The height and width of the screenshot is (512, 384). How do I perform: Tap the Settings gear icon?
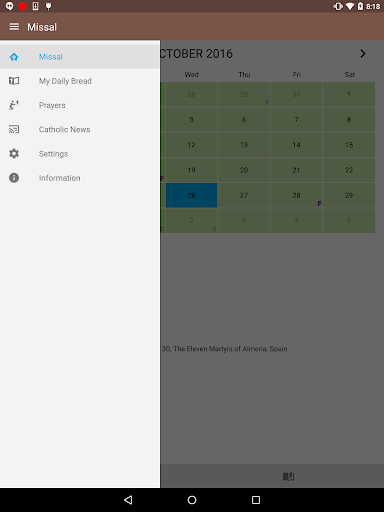(14, 154)
